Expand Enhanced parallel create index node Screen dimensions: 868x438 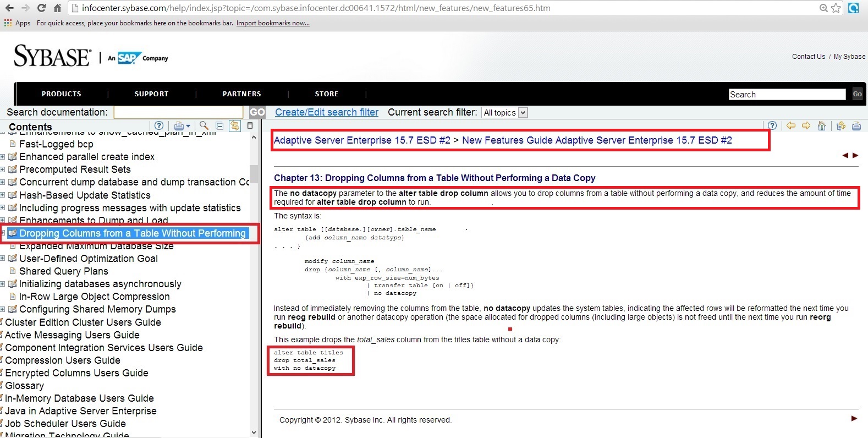(x=3, y=157)
